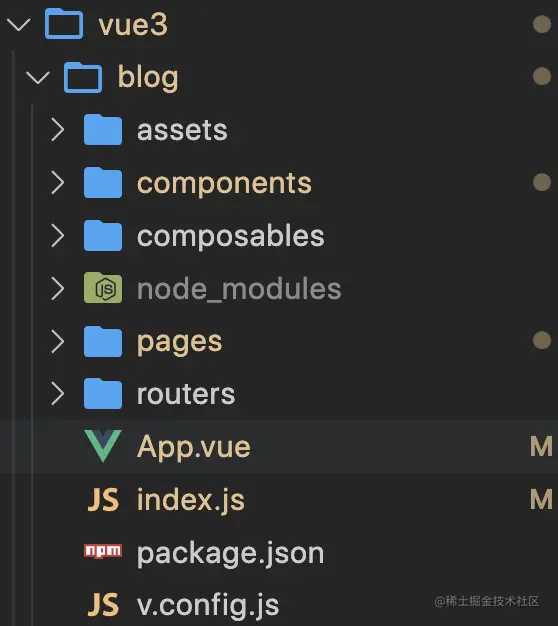
Task: Click the blue folder icon for assets
Action: tap(103, 129)
